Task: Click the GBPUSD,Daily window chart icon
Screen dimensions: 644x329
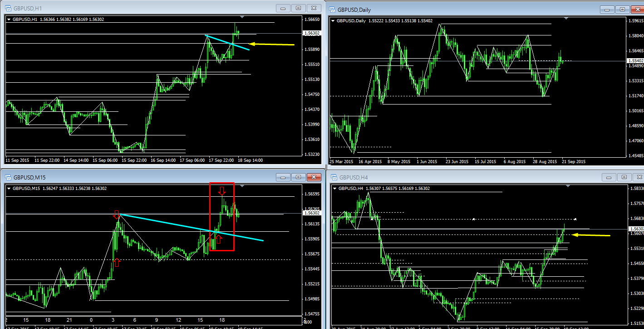Action: pos(333,9)
